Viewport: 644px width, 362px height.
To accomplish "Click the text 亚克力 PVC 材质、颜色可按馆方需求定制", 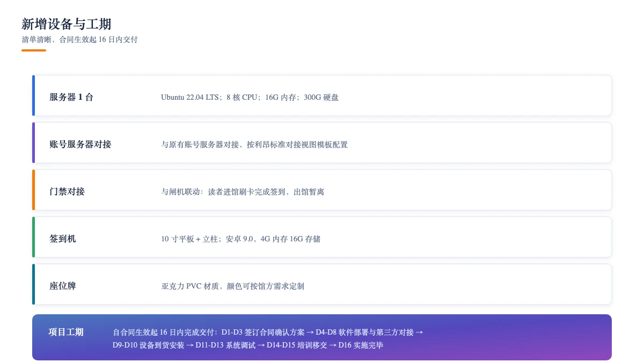I will (233, 286).
